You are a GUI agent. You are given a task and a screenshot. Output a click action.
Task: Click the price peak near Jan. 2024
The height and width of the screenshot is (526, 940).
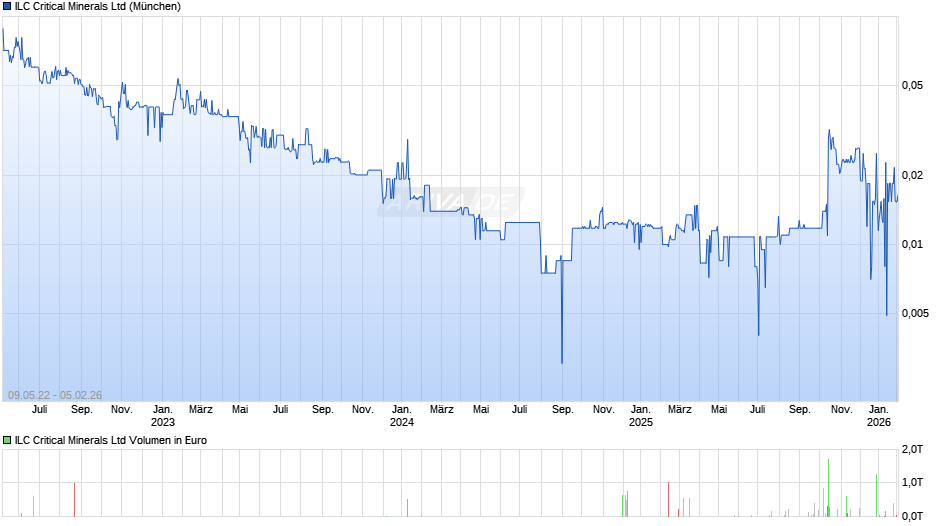(408, 141)
